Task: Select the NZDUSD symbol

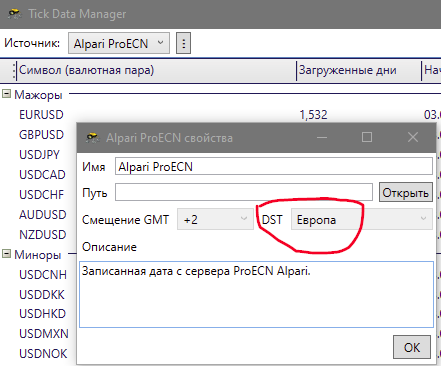Action: pyautogui.click(x=43, y=235)
